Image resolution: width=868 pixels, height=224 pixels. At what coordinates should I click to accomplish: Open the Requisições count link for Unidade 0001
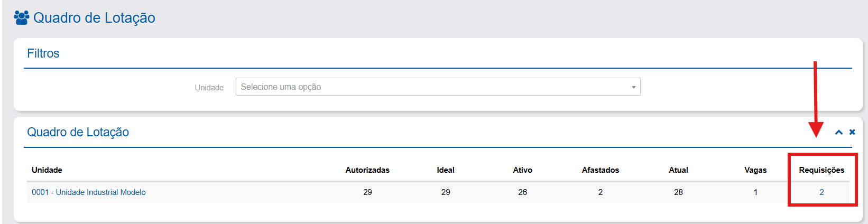[821, 192]
